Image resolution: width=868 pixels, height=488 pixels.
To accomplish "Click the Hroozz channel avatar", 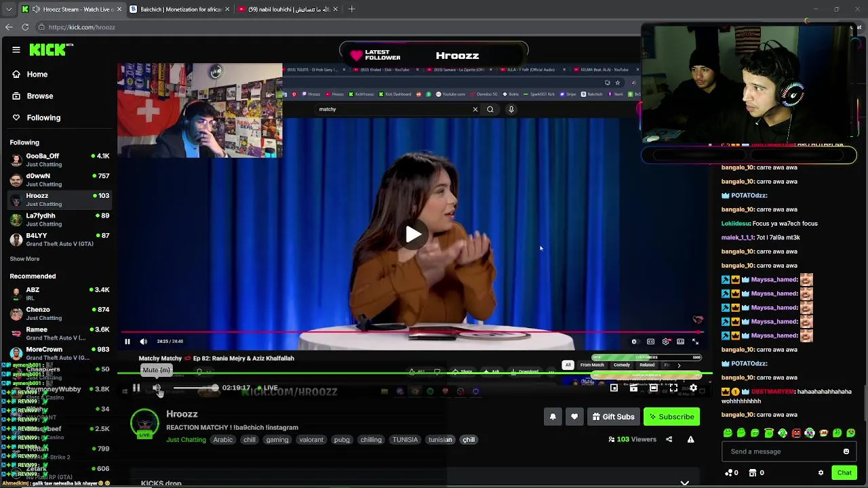I will [x=144, y=423].
